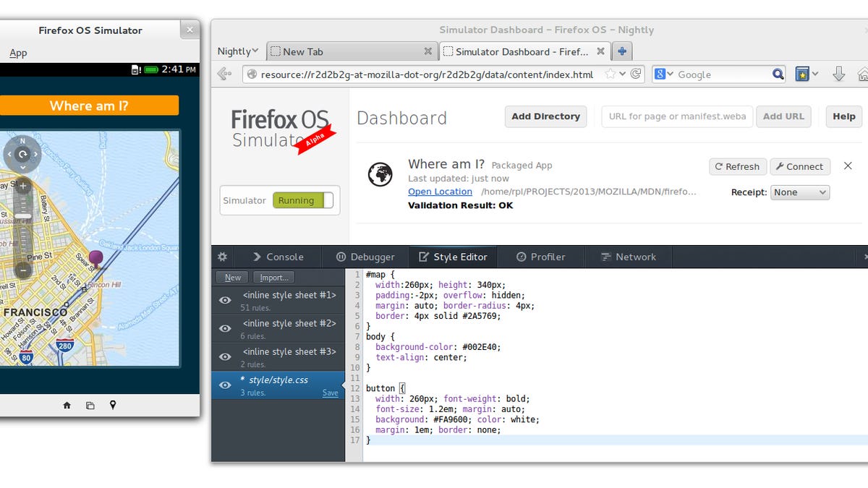
Task: Toggle visibility of inline style sheet #2
Action: [x=224, y=327]
